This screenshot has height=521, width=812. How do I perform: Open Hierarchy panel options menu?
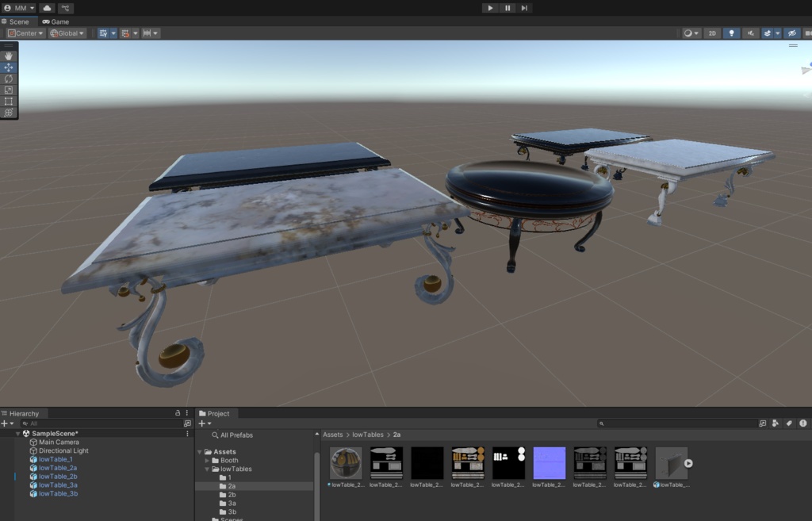187,413
